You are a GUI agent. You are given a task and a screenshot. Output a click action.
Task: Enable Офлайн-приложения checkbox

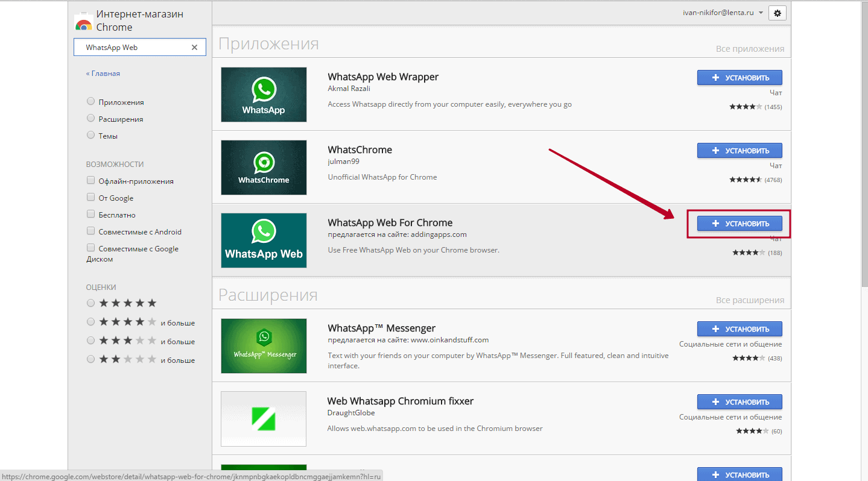coord(90,180)
